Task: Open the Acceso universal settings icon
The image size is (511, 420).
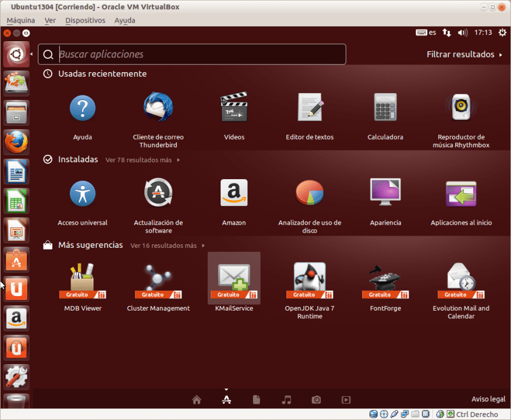Action: click(83, 194)
